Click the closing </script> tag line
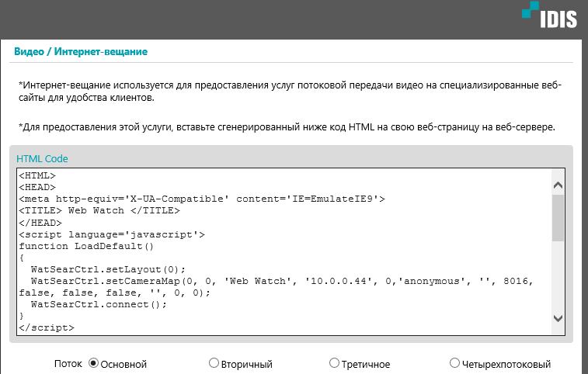588x374 pixels. coord(47,327)
